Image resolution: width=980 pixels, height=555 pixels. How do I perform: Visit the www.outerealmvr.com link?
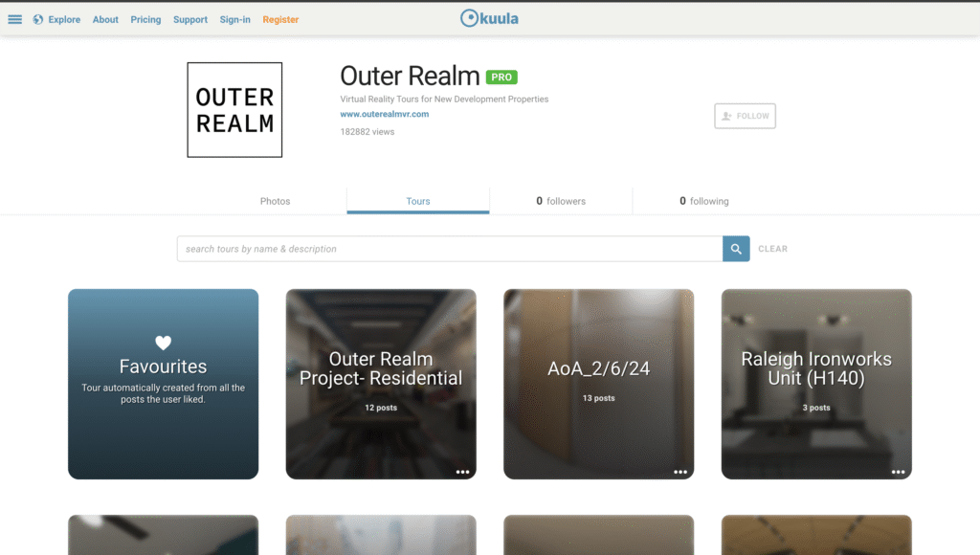click(384, 114)
